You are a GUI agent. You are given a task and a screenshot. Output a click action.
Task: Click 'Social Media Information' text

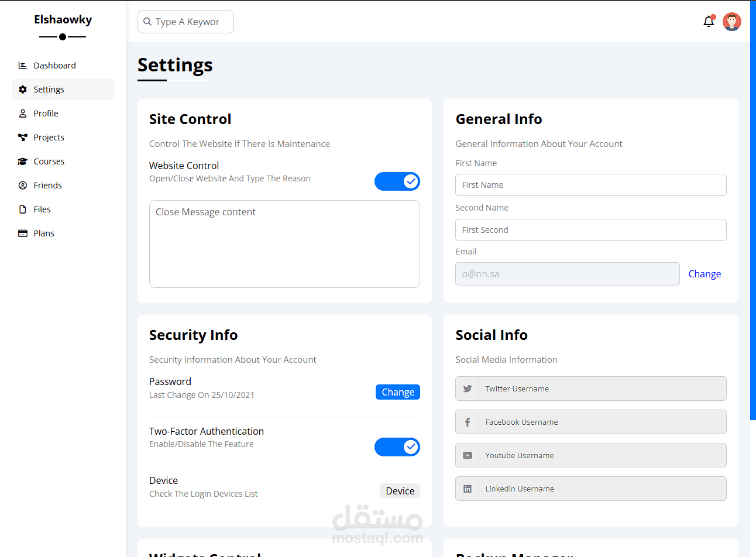click(506, 360)
